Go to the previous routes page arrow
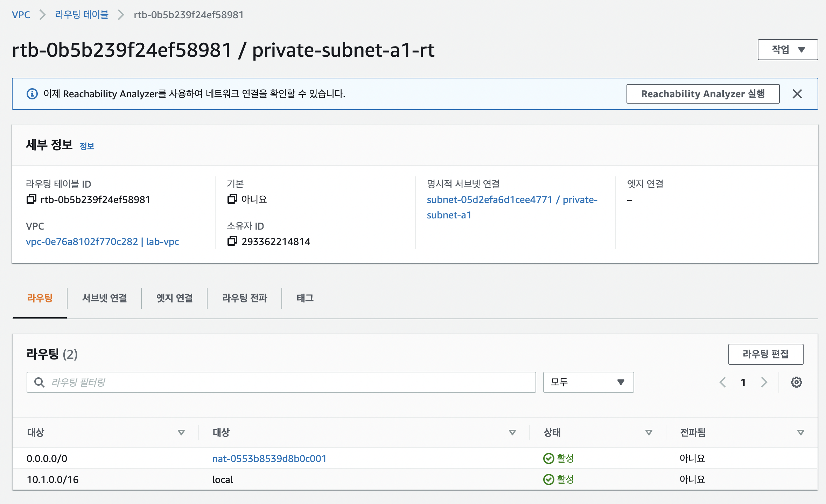The image size is (826, 504). coord(723,382)
